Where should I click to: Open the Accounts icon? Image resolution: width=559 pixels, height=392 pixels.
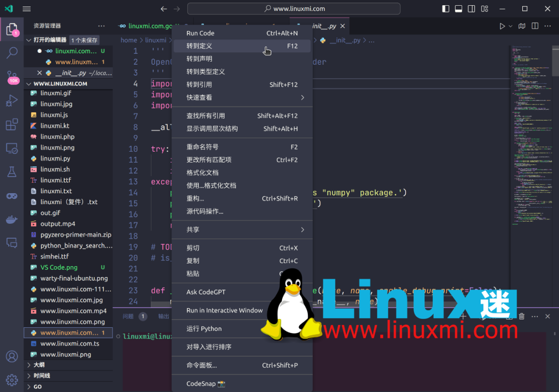(12, 356)
